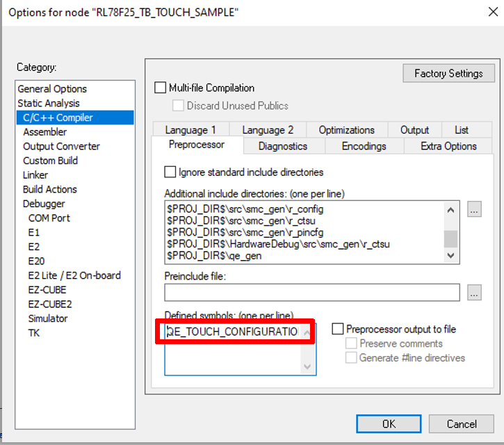Viewport: 504px width, 445px height.
Task: Click the defined symbols scroll down arrow
Action: (308, 367)
